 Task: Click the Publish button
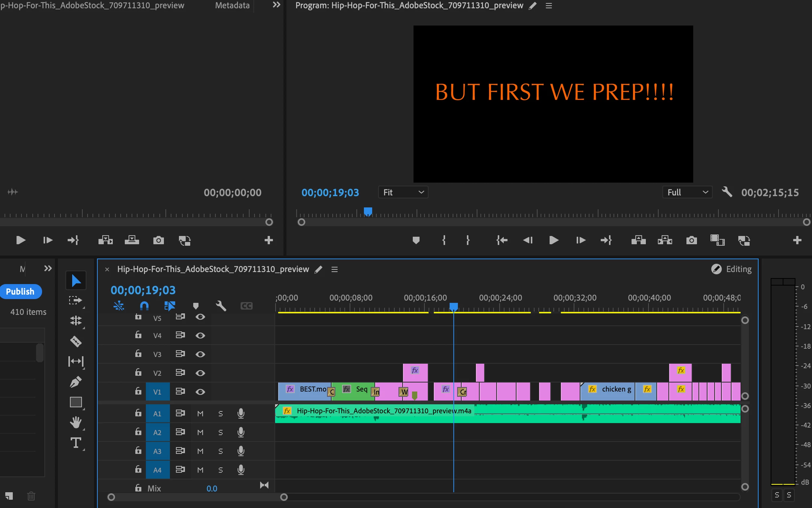click(20, 291)
